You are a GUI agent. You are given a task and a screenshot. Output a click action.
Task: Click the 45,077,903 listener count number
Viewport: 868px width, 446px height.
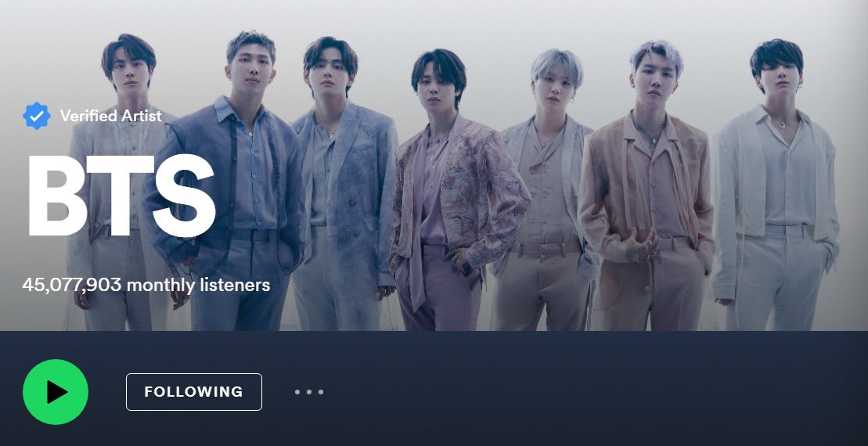[72, 285]
